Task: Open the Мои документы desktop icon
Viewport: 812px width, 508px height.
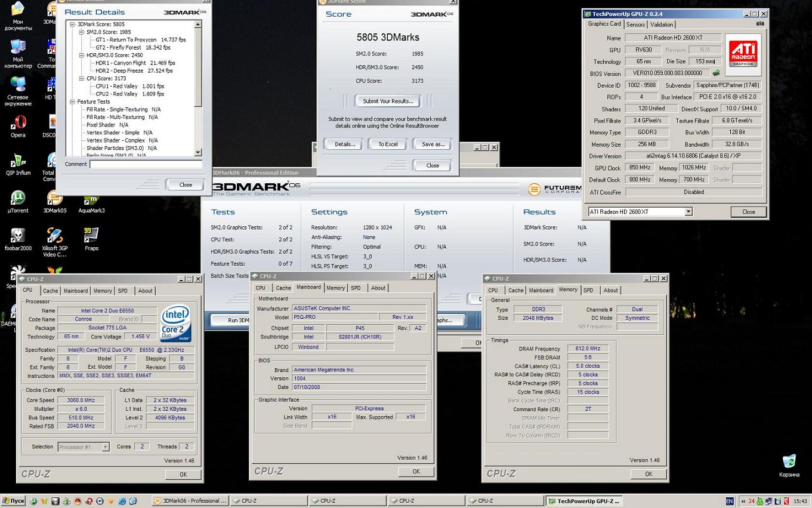Action: pyautogui.click(x=18, y=16)
